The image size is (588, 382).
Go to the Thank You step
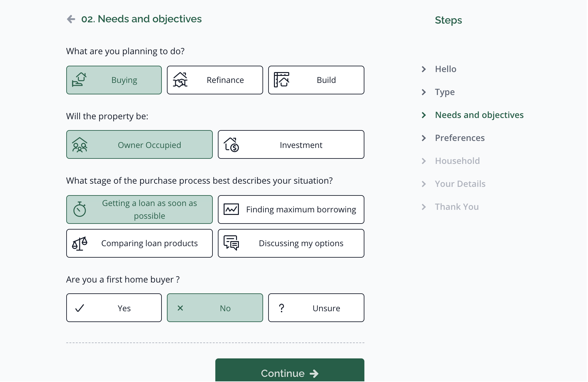(457, 207)
